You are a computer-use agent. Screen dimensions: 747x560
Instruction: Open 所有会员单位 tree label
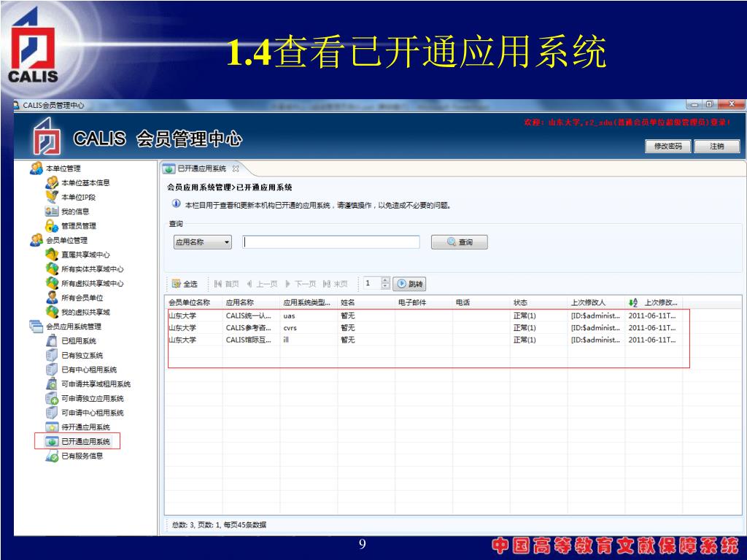tap(82, 297)
